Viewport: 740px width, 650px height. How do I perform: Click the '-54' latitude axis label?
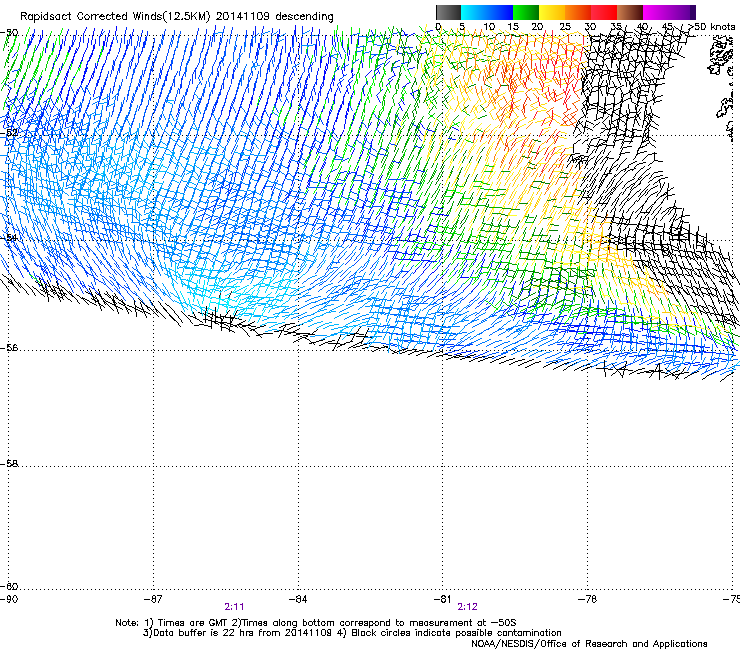(9, 238)
